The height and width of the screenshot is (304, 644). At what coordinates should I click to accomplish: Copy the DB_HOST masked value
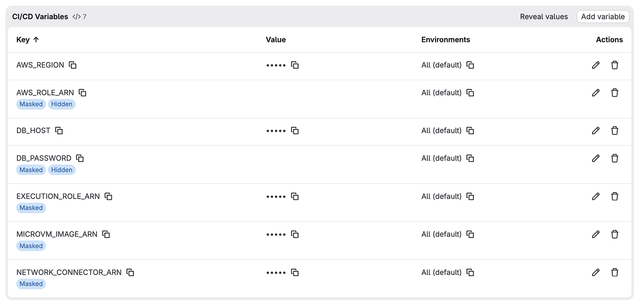point(295,130)
